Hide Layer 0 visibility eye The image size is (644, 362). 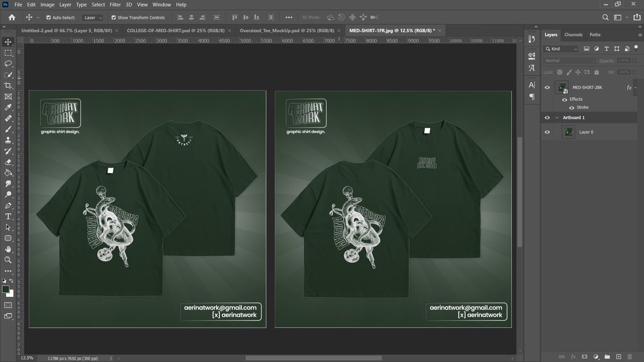[x=547, y=132]
